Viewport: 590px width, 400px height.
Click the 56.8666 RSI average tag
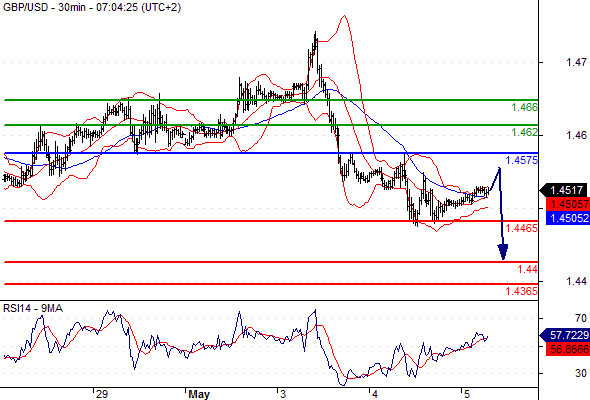pos(568,349)
